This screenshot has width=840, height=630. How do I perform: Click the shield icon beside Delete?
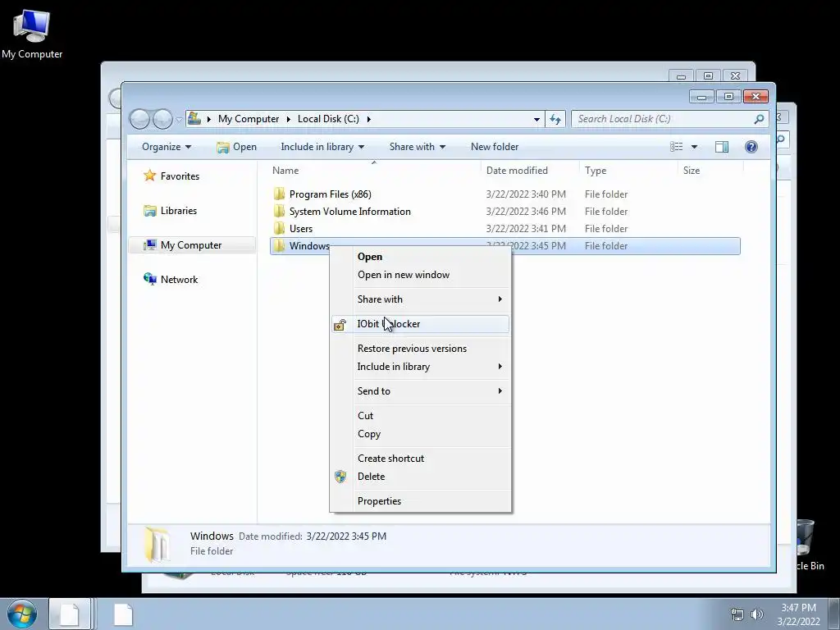coord(340,477)
